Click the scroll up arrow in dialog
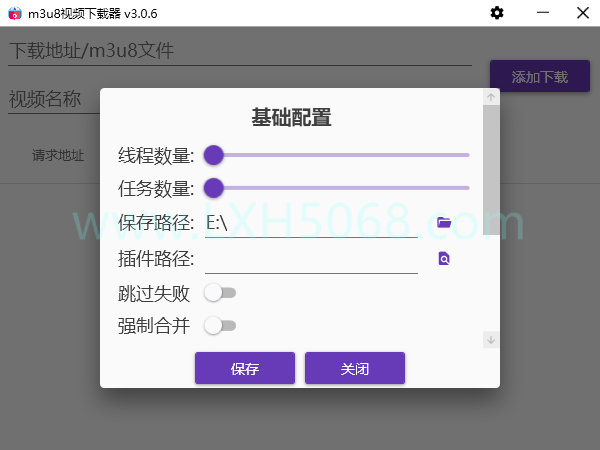Image resolution: width=600 pixels, height=450 pixels. point(491,97)
